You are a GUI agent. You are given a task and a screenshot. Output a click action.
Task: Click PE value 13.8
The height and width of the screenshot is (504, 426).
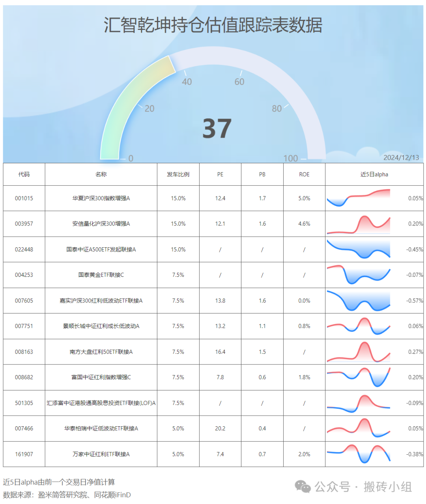(220, 301)
